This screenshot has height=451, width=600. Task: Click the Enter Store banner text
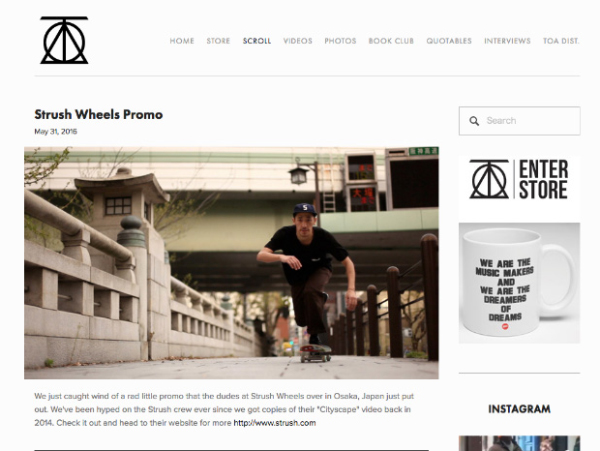(543, 179)
